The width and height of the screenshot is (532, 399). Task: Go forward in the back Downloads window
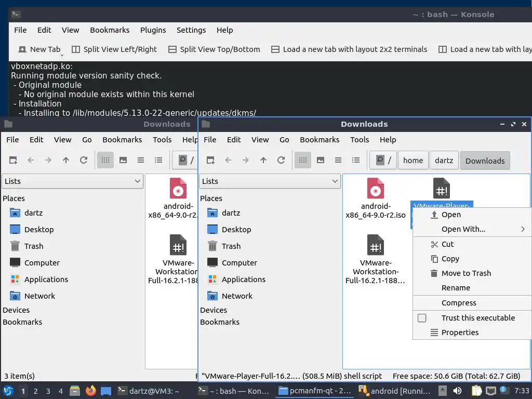pos(48,160)
